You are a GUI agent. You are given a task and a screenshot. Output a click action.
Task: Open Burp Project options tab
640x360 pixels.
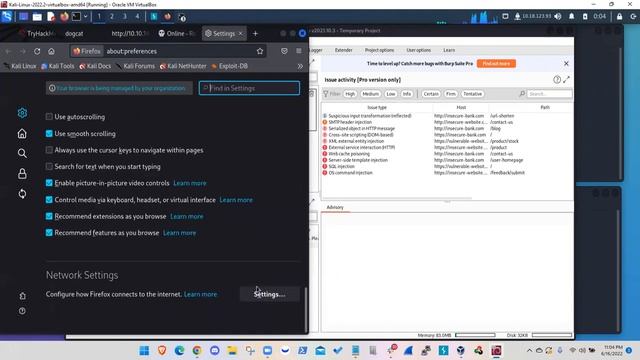[380, 50]
